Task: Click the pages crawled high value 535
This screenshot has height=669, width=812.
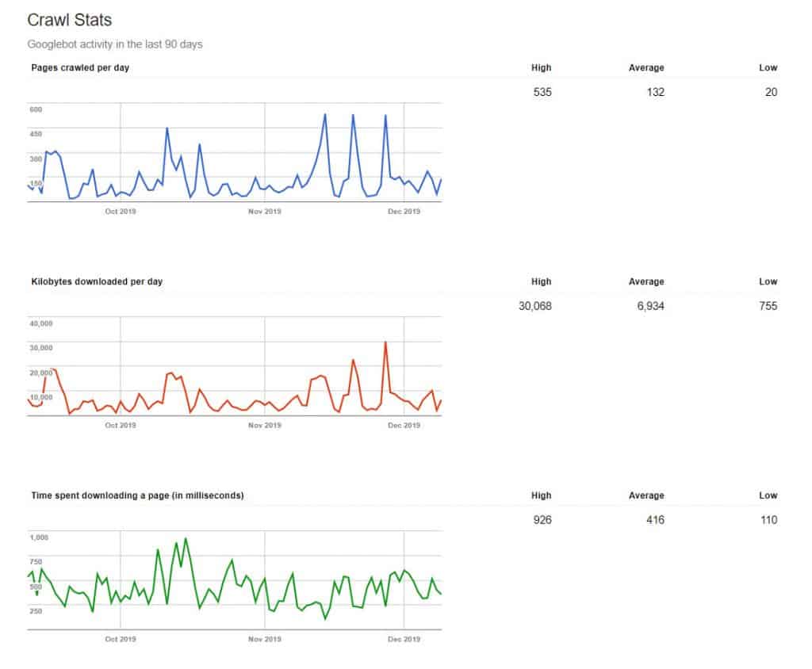Action: click(x=542, y=92)
